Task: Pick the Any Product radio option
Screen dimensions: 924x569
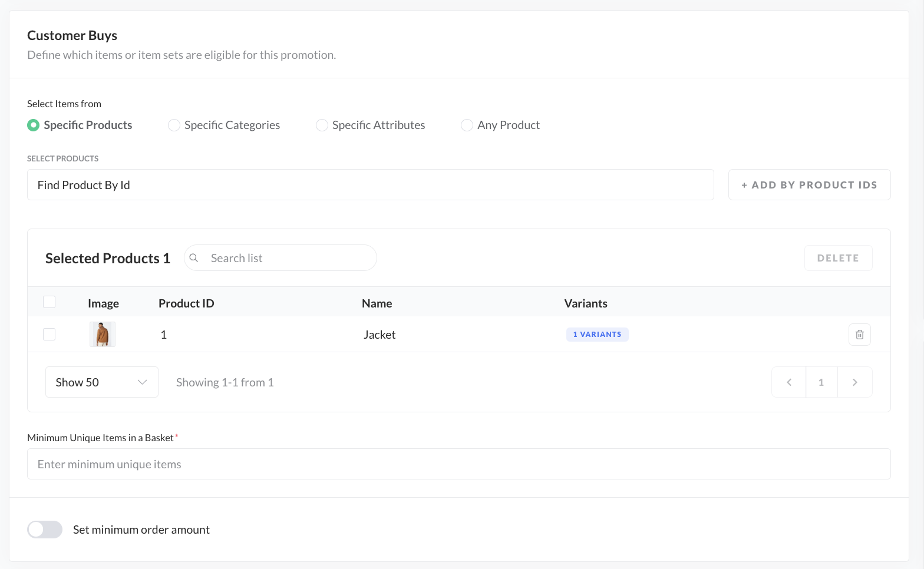Action: click(467, 125)
